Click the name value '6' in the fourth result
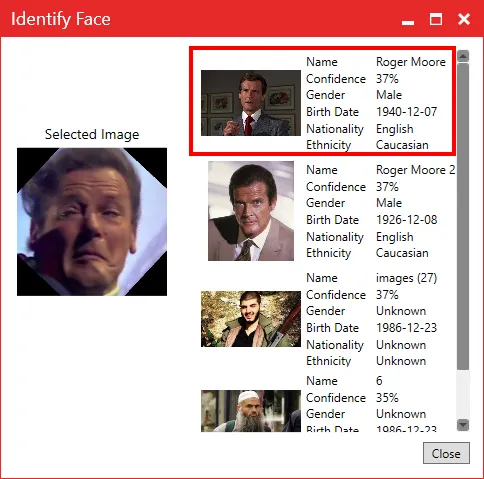This screenshot has height=479, width=484. (x=379, y=381)
